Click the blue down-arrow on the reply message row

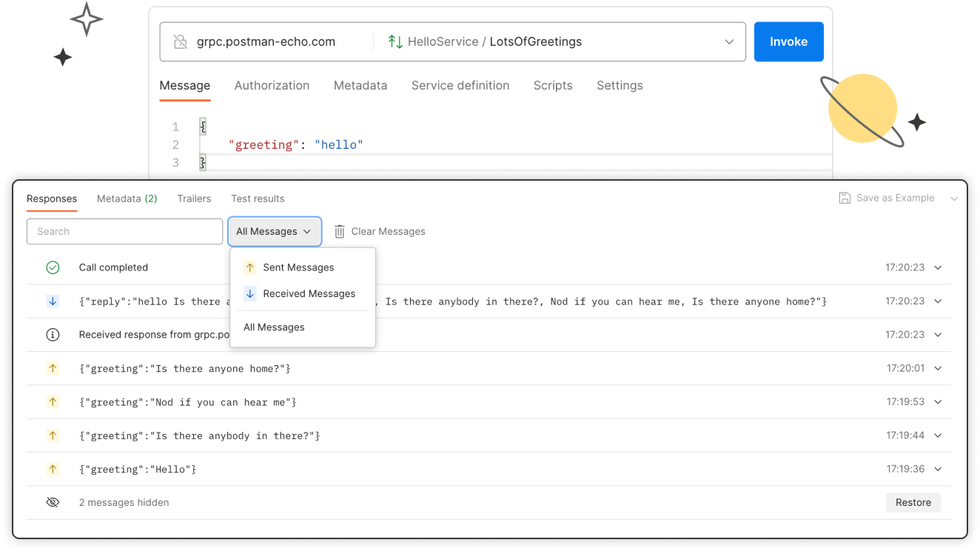(53, 301)
